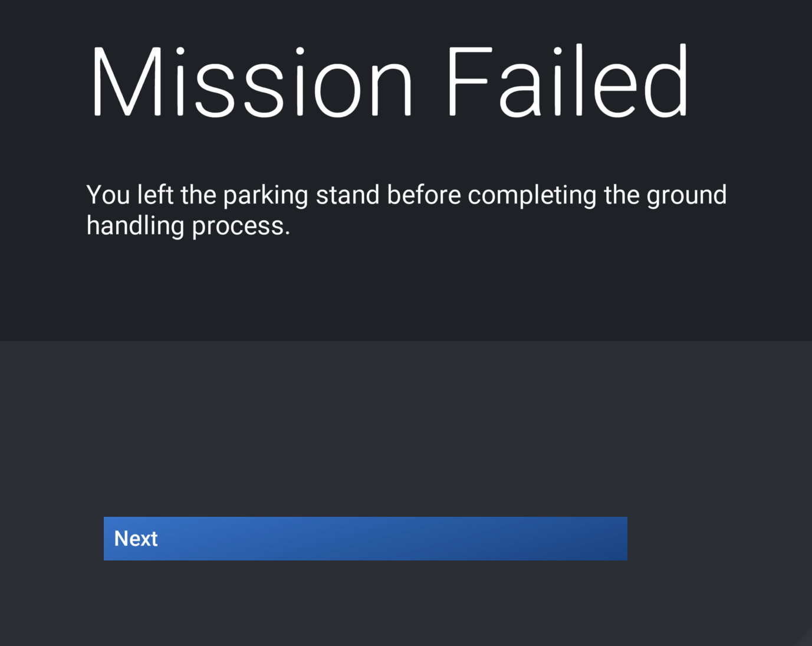
Task: Click the "Mission Failed" heading
Action: coord(389,82)
